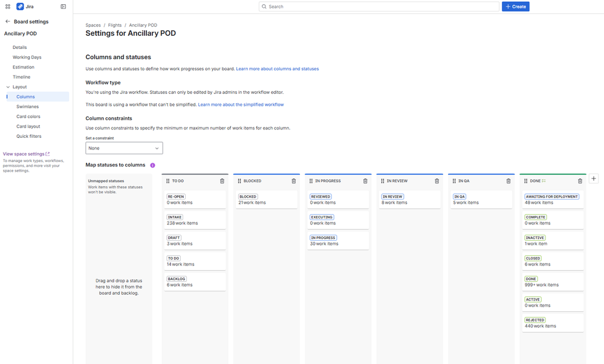This screenshot has width=604, height=364.
Task: Open Learn more about columns and statuses
Action: coord(278,69)
